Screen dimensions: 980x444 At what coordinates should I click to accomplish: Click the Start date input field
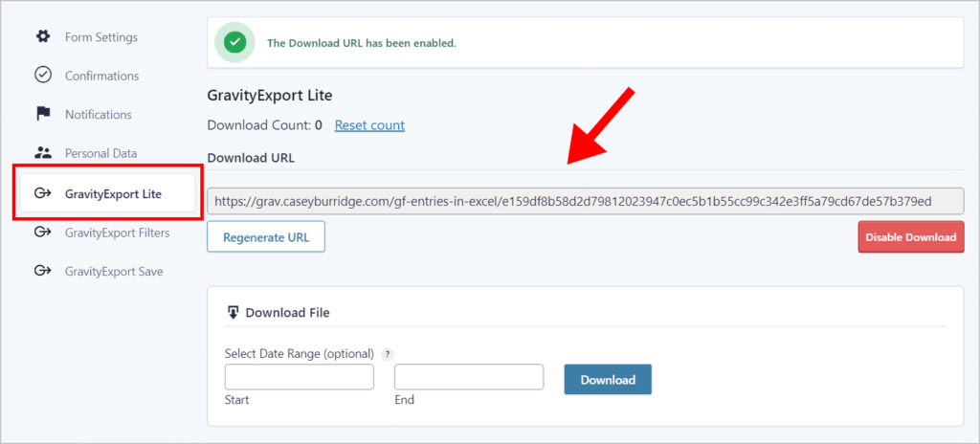[299, 377]
